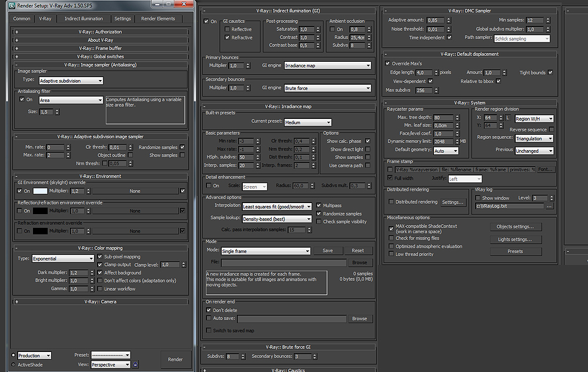The image size is (588, 372).
Task: Expand the V-Ray:: Camera rollout
Action: tap(100, 302)
